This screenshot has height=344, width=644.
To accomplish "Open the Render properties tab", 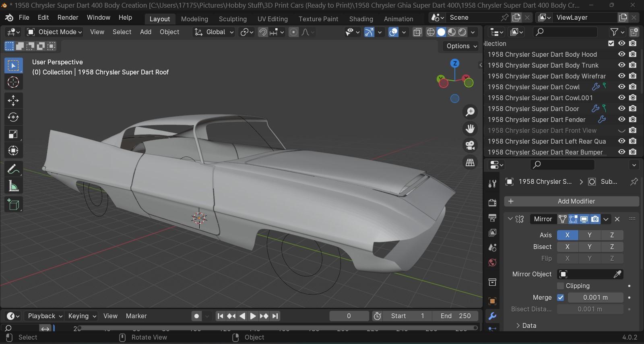I will (x=492, y=202).
